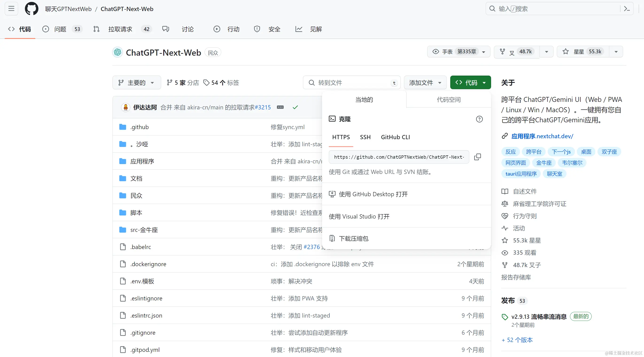Open the 行动 actions tab

(226, 29)
